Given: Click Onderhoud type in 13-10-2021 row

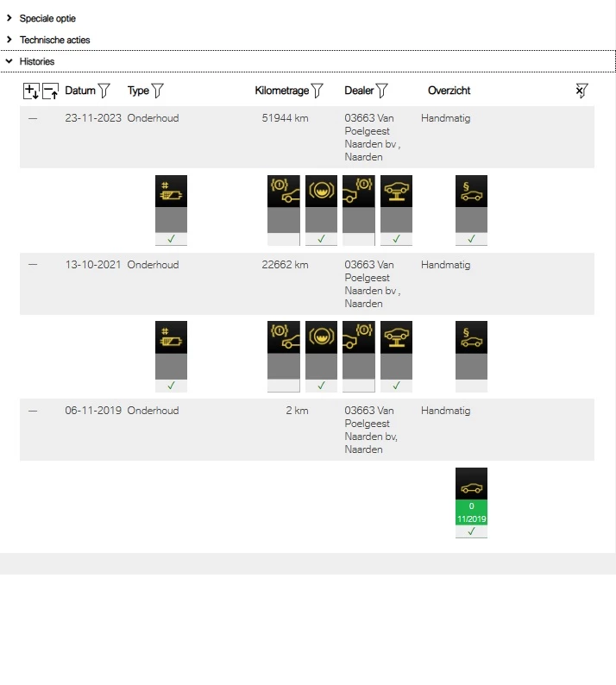Looking at the screenshot, I should coord(153,265).
